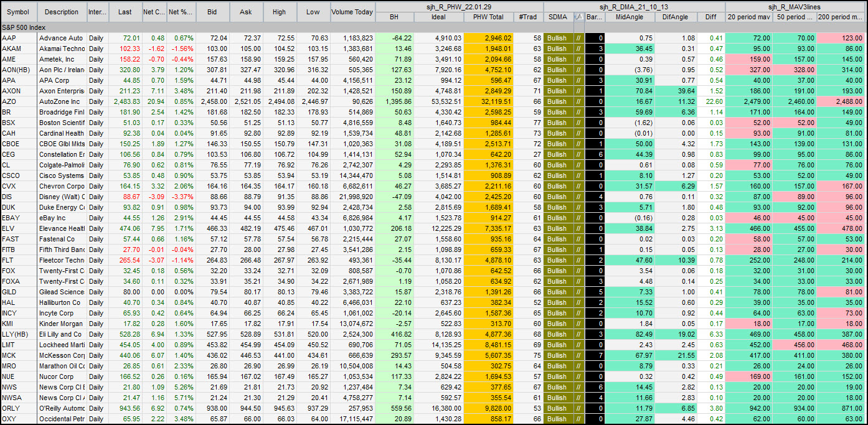Click the 2,521.05 Ask cell for AZO
Screen dimensions: 868x425
point(246,102)
